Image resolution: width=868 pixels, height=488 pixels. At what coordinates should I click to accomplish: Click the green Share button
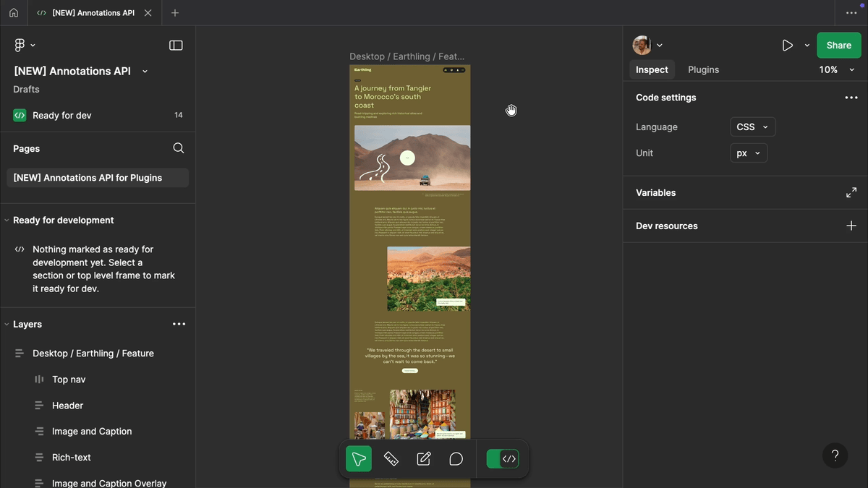pos(838,46)
